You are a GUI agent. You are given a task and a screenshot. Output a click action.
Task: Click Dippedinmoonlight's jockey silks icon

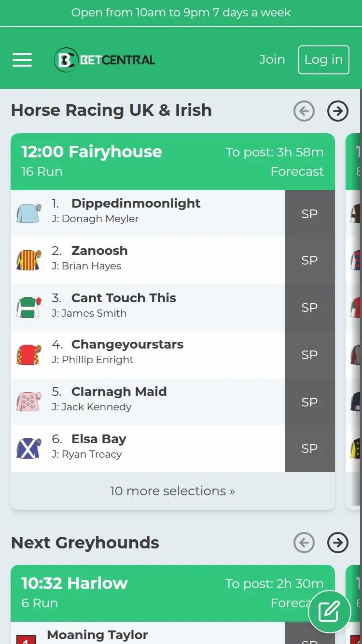28,213
